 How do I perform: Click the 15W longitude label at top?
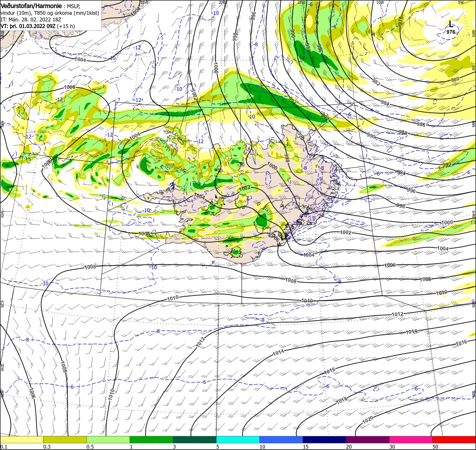(x=301, y=2)
